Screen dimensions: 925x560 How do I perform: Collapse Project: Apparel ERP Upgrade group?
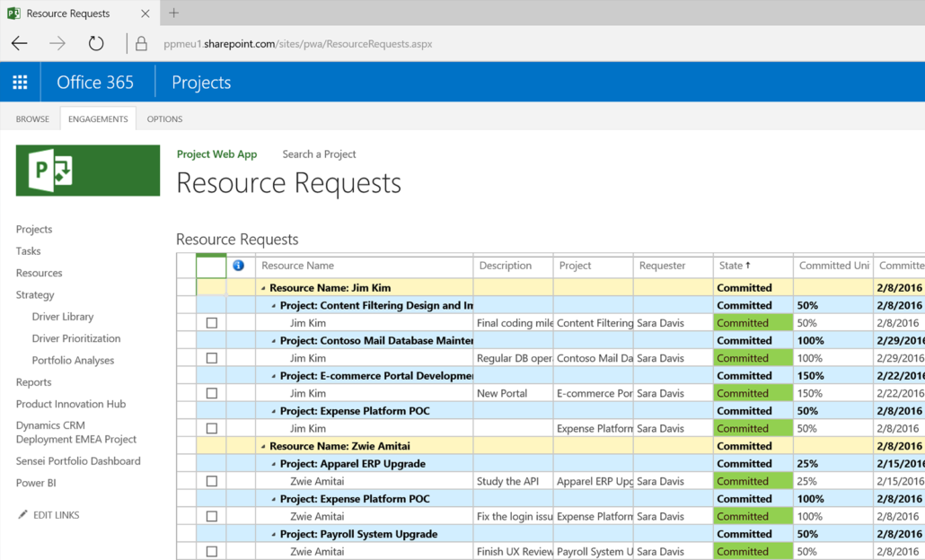point(274,464)
